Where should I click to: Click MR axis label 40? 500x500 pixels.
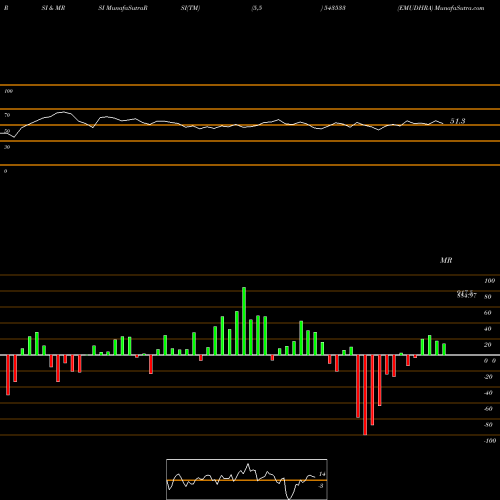point(488,329)
